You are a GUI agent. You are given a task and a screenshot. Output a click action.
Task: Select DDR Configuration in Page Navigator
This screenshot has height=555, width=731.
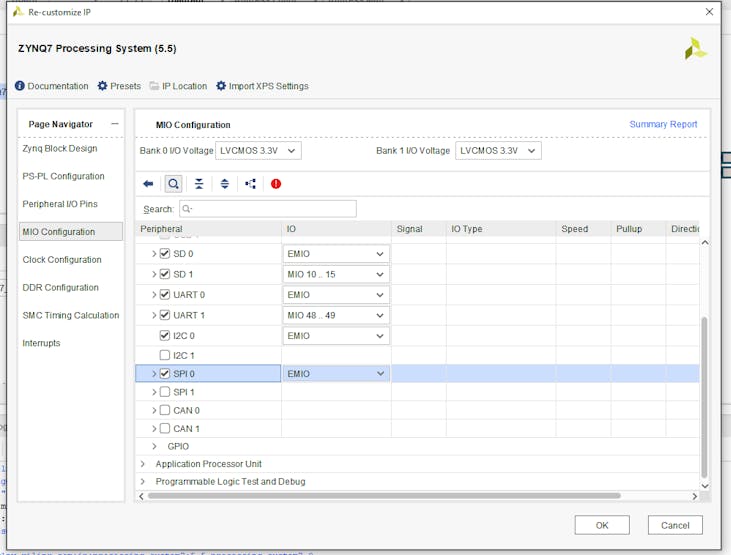(x=61, y=288)
